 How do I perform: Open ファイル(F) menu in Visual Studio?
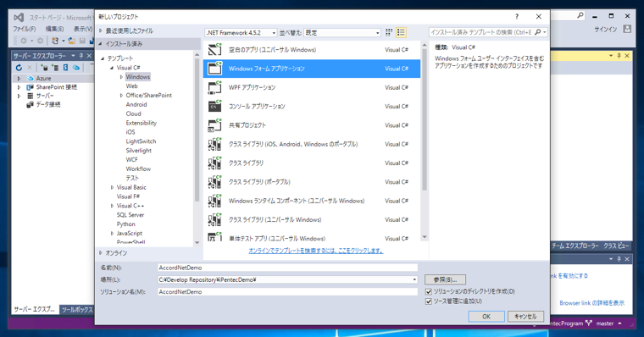tap(24, 29)
